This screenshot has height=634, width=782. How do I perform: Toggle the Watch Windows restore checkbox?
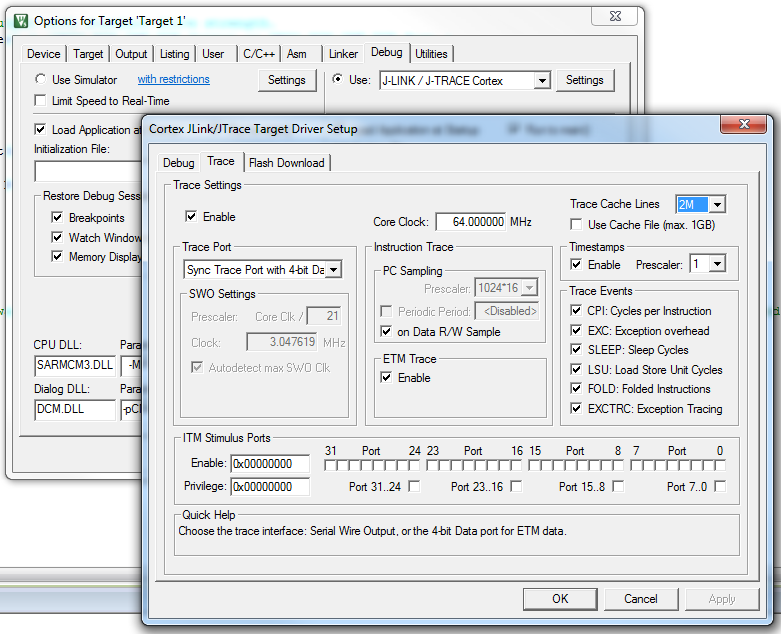[57, 237]
